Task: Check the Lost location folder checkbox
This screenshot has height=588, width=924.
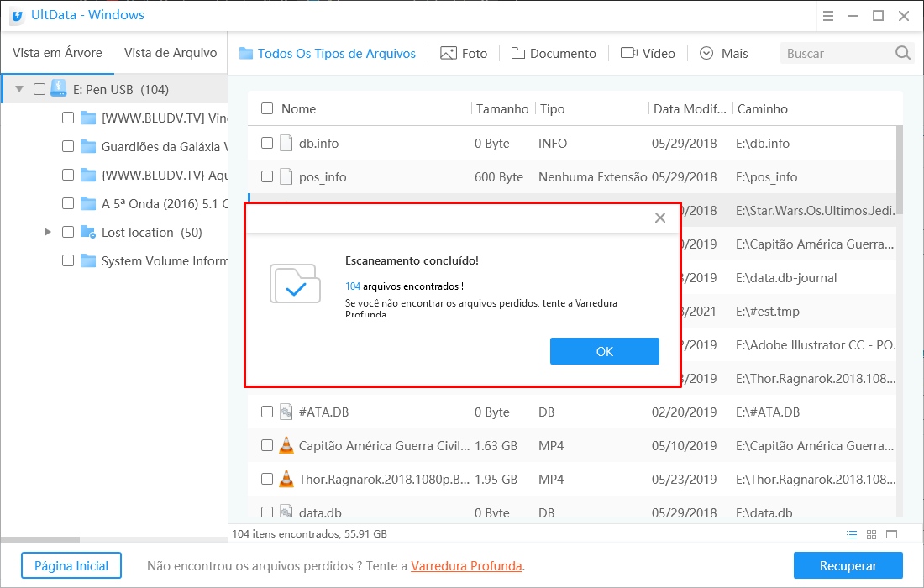Action: coord(68,233)
